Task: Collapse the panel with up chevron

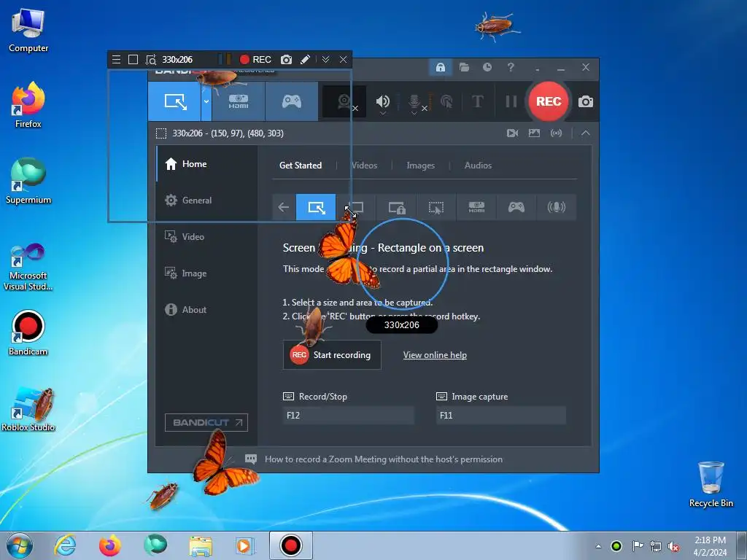Action: pos(586,133)
